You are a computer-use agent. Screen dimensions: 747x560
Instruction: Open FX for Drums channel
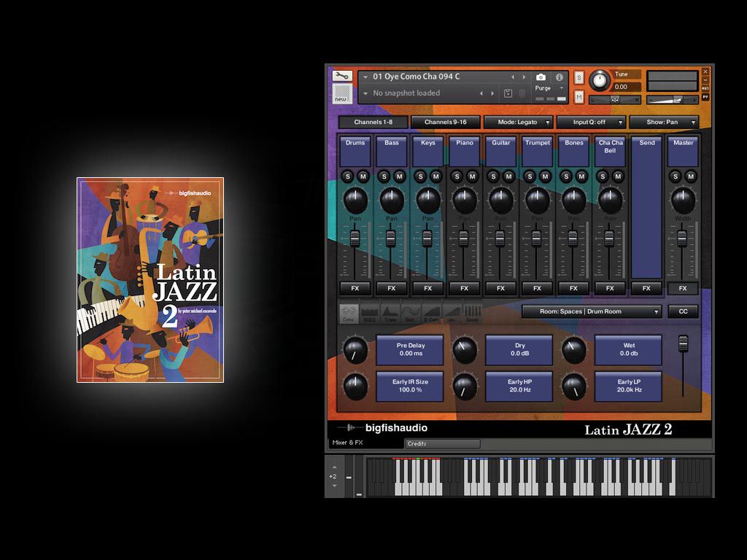[355, 288]
